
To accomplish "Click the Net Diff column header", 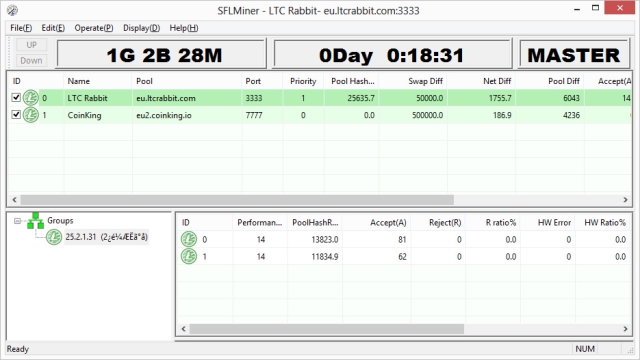I will click(x=482, y=81).
